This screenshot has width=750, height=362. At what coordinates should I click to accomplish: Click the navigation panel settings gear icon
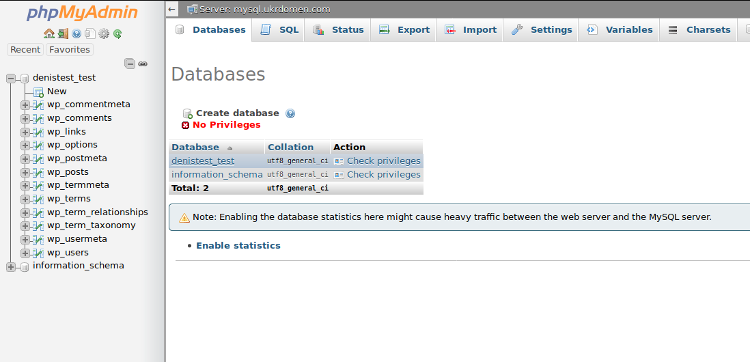click(104, 34)
